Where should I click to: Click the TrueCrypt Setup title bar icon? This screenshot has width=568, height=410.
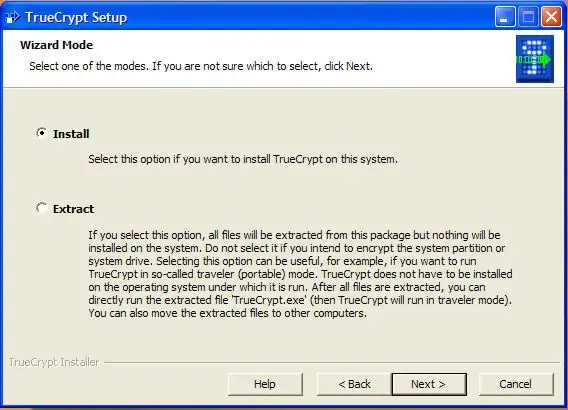point(13,17)
